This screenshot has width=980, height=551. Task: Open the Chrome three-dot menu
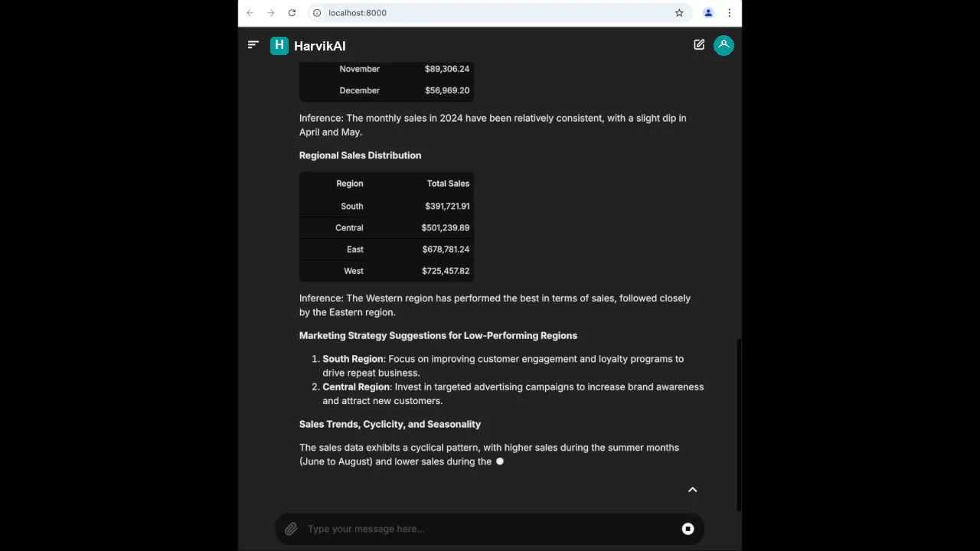click(729, 13)
